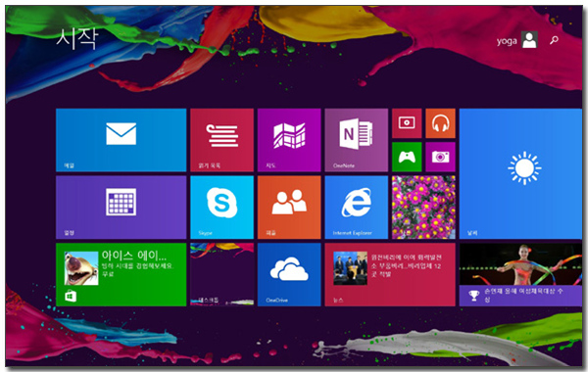The image size is (588, 372).
Task: Launch Internet Explorer tile
Action: (357, 208)
